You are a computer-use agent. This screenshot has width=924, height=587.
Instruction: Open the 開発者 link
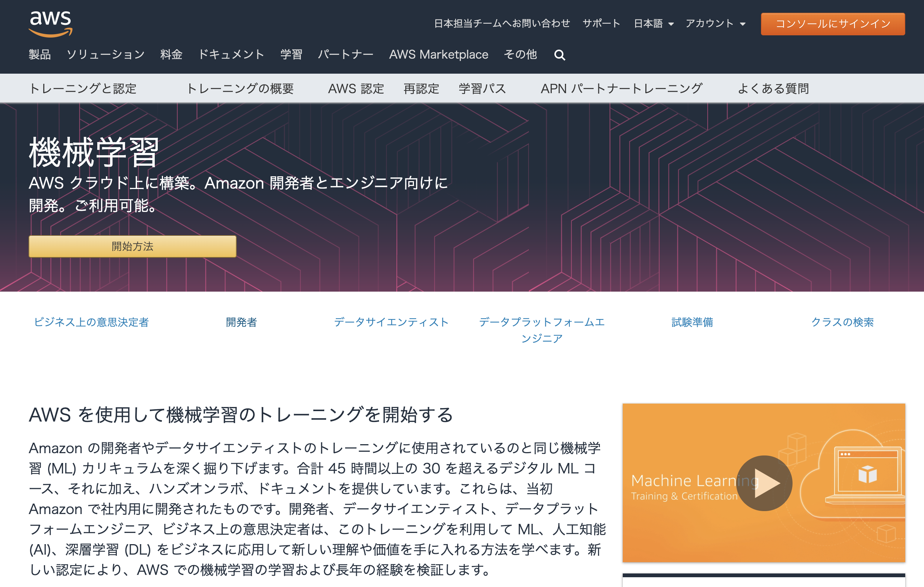tap(241, 322)
